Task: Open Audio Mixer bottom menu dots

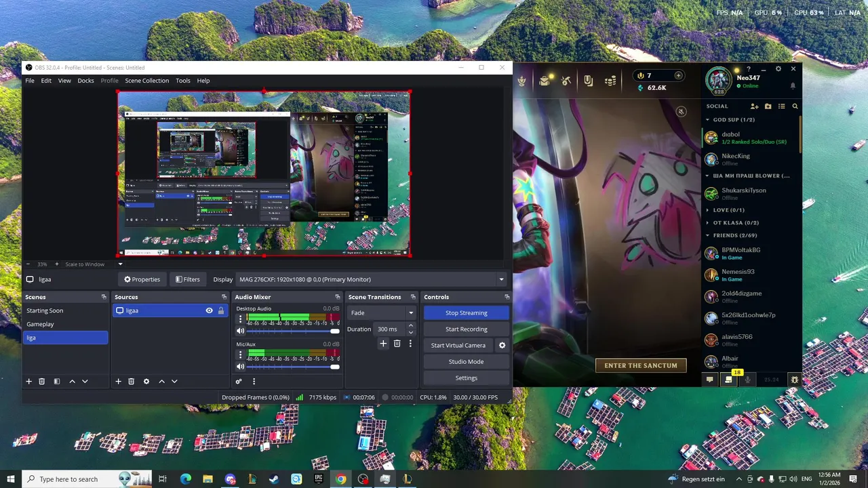Action: coord(254,382)
